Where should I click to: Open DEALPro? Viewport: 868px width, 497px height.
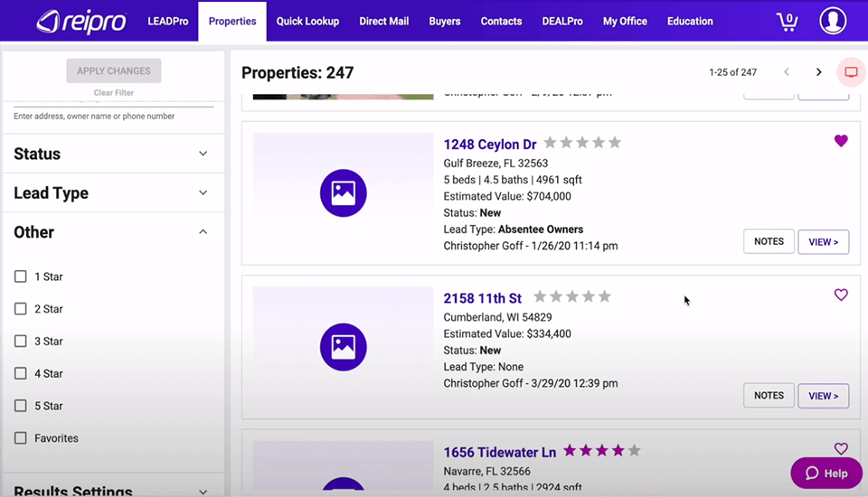562,21
